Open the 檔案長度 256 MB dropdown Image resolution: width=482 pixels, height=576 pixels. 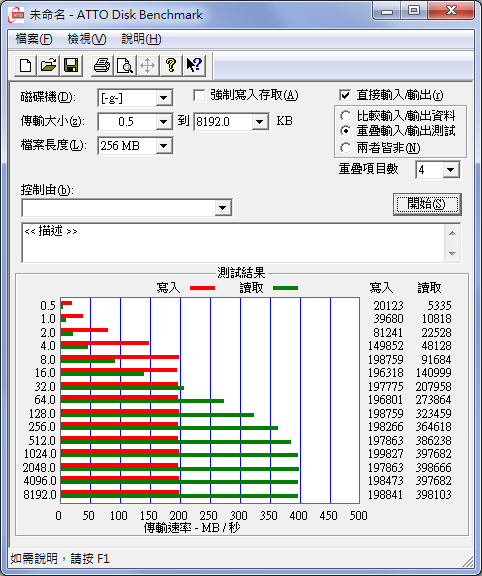[163, 146]
